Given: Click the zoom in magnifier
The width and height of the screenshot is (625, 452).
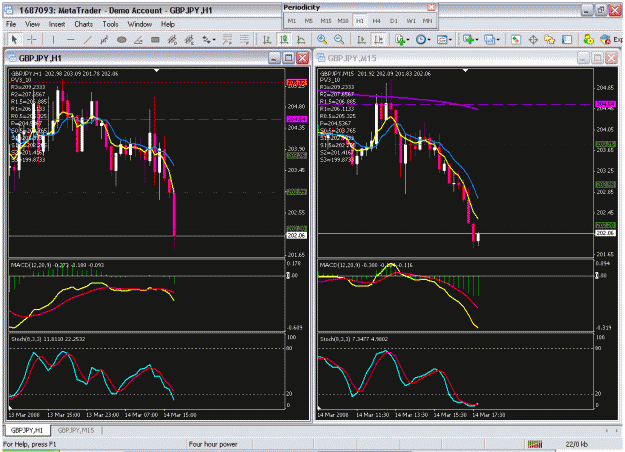Looking at the screenshot, I should point(322,39).
